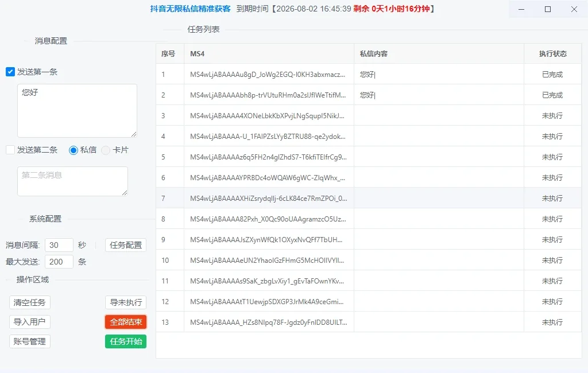Image resolution: width=588 pixels, height=373 pixels.
Task: Click the red 剩余 0天1小时16分钟 text
Action: pyautogui.click(x=391, y=9)
